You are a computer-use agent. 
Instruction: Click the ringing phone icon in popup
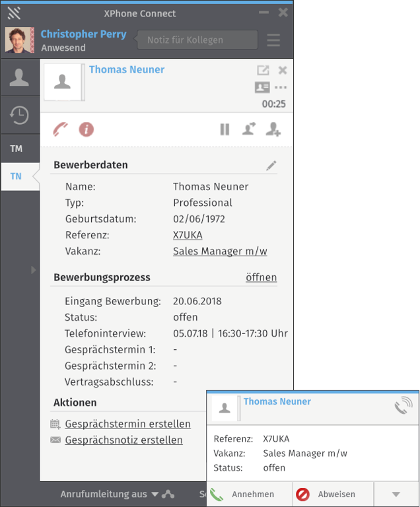[x=403, y=406]
